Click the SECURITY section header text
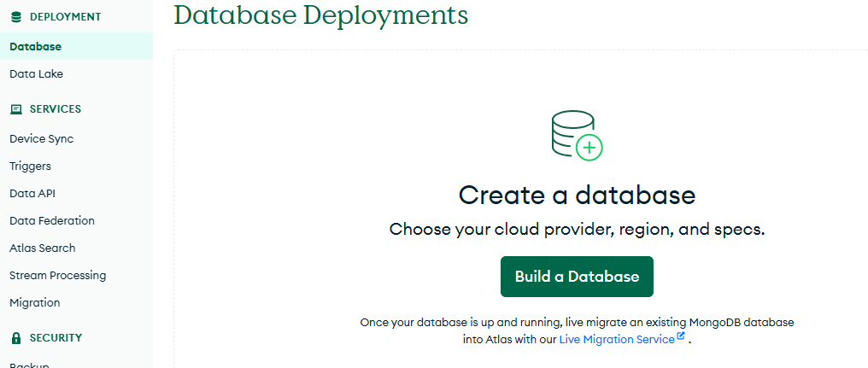Viewport: 868px width, 368px height. tap(56, 337)
